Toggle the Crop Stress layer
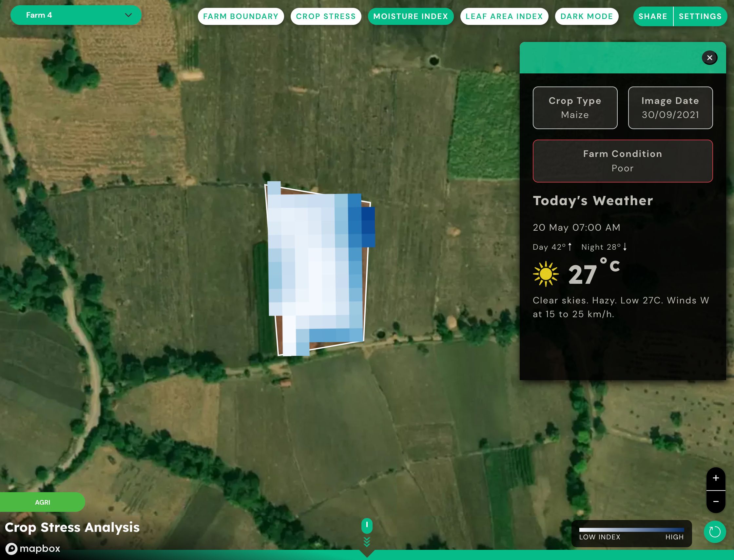The height and width of the screenshot is (560, 734). pyautogui.click(x=326, y=16)
